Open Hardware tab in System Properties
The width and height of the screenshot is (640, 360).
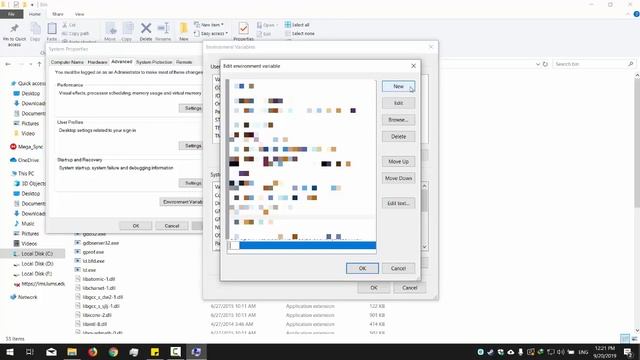point(98,62)
